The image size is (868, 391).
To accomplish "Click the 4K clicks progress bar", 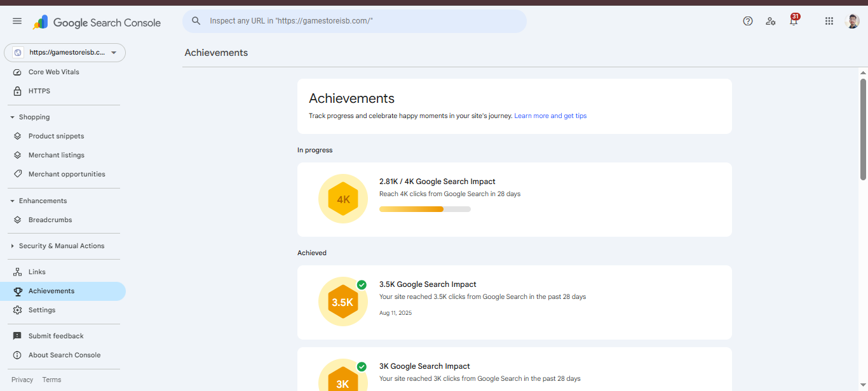I will coord(424,209).
